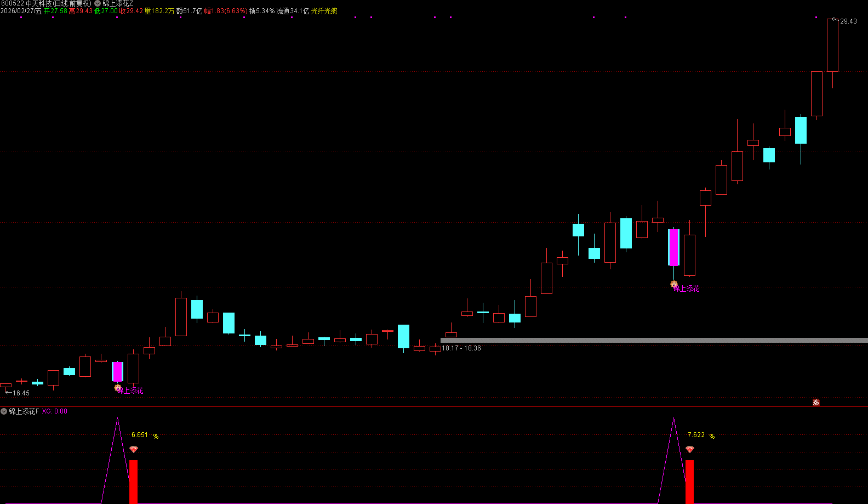Click the right magenta 锦上添花 text label
This screenshot has height=504, width=868.
click(687, 288)
